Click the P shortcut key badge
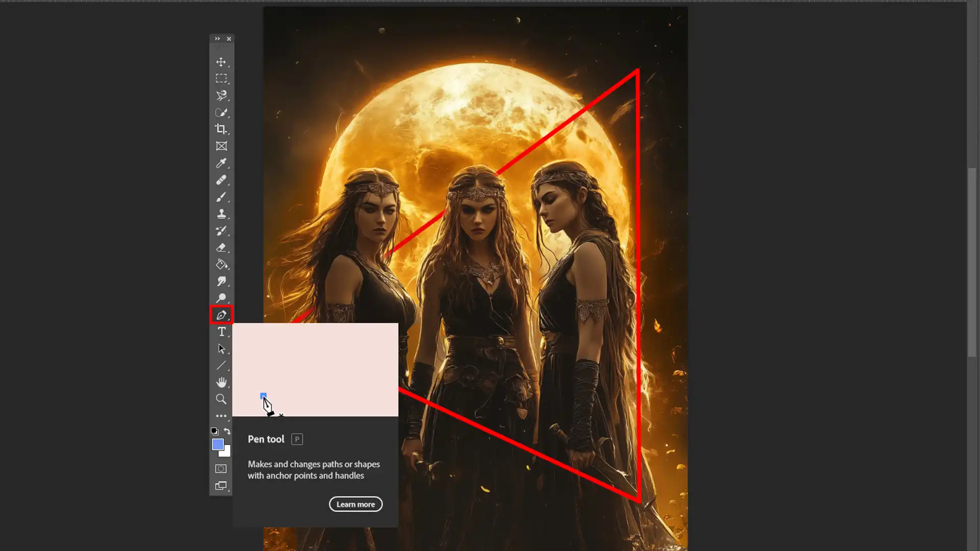Viewport: 980px width, 551px height. click(x=297, y=439)
